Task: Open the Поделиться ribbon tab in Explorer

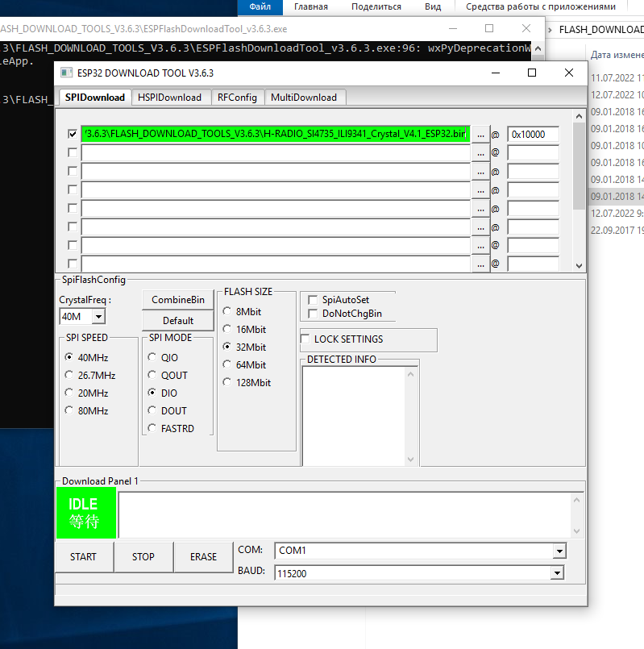Action: coord(376,7)
